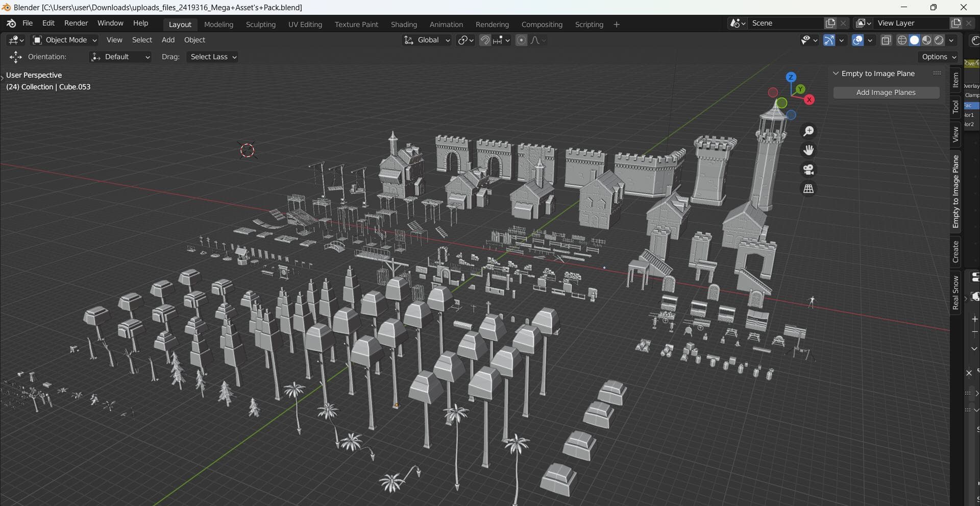
Task: Open the File menu
Action: 28,23
